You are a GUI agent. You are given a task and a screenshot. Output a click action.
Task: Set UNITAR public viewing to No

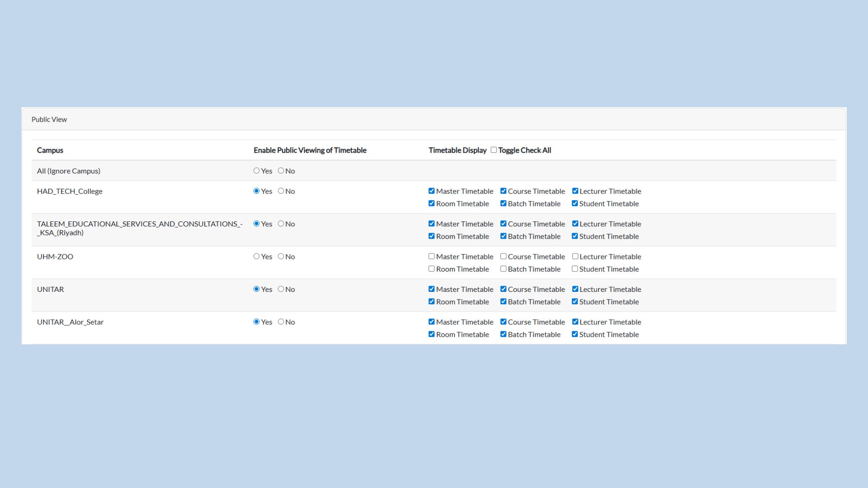click(x=281, y=289)
